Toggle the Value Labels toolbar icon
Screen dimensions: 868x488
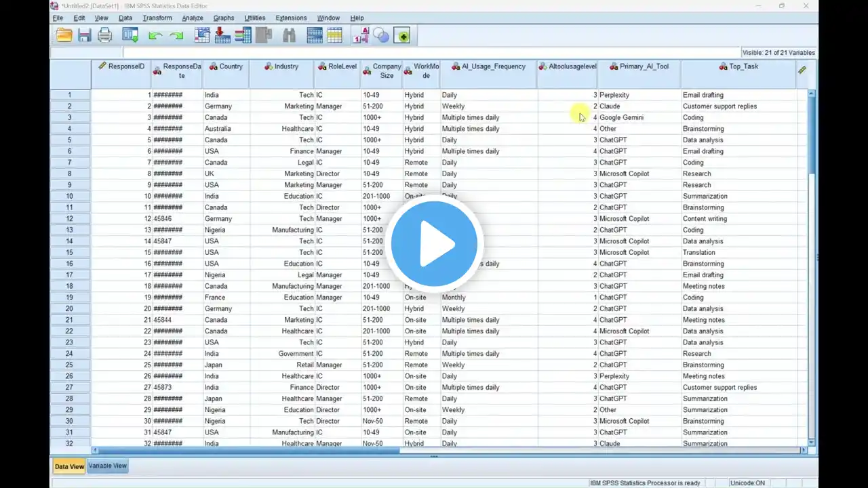tap(360, 35)
